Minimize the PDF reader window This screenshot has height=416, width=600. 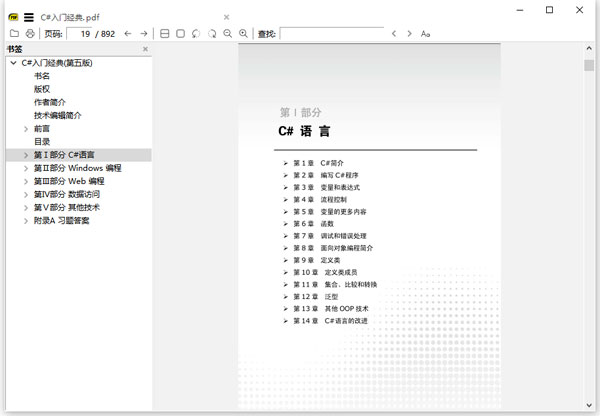pos(520,10)
